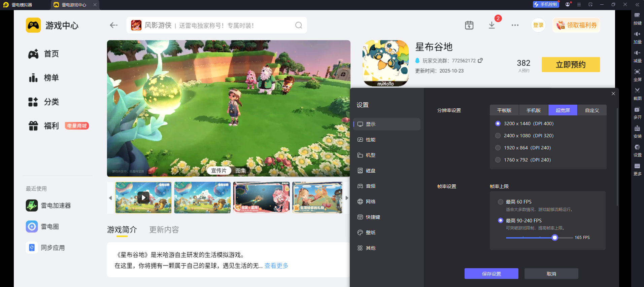This screenshot has width=644, height=287.
Task: Switch to 平板版 resolution tab
Action: pos(504,110)
